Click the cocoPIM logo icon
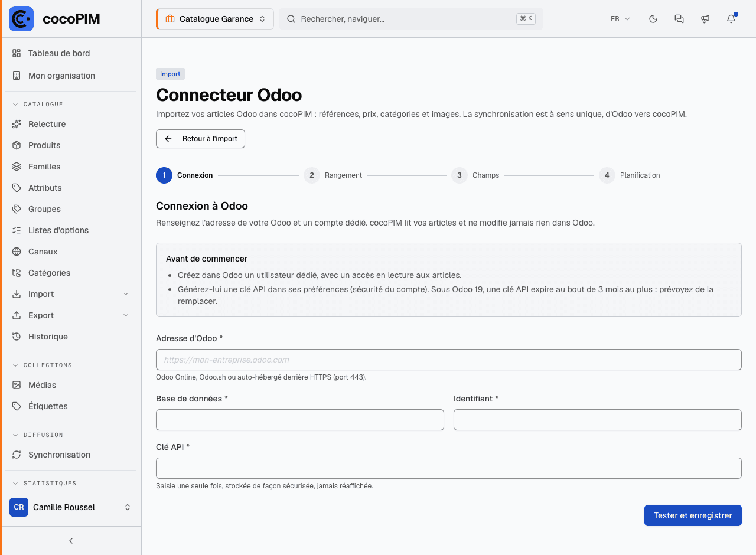 [x=21, y=19]
